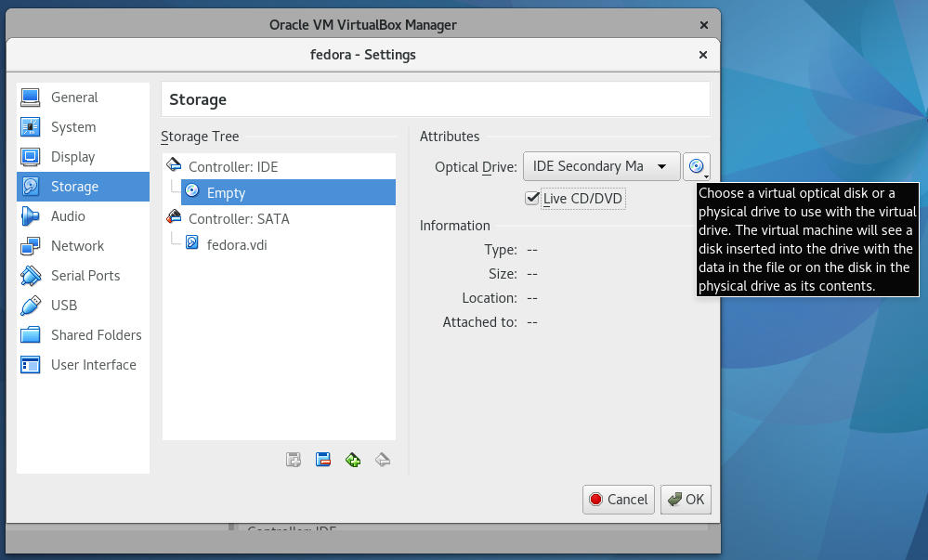The image size is (928, 560).
Task: Click the Storage page heading
Action: coord(198,99)
